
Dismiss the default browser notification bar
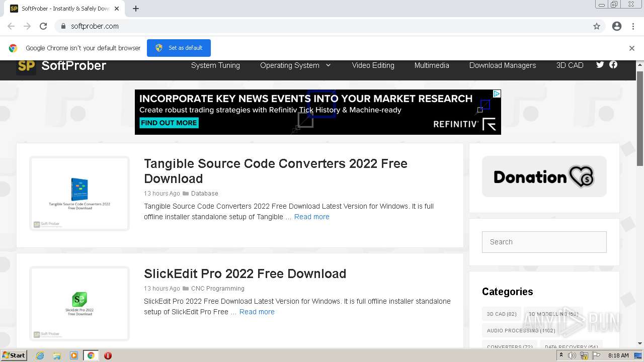point(632,48)
